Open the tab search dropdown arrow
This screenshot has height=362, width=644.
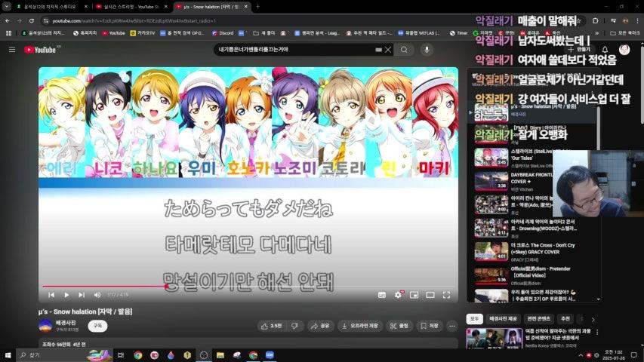tap(7, 7)
